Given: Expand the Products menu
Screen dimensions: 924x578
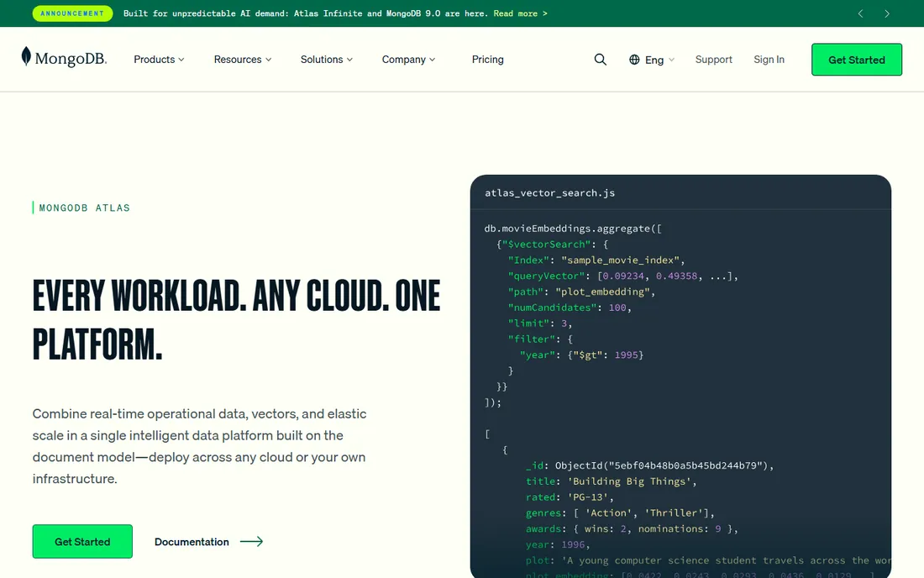Looking at the screenshot, I should coord(159,60).
